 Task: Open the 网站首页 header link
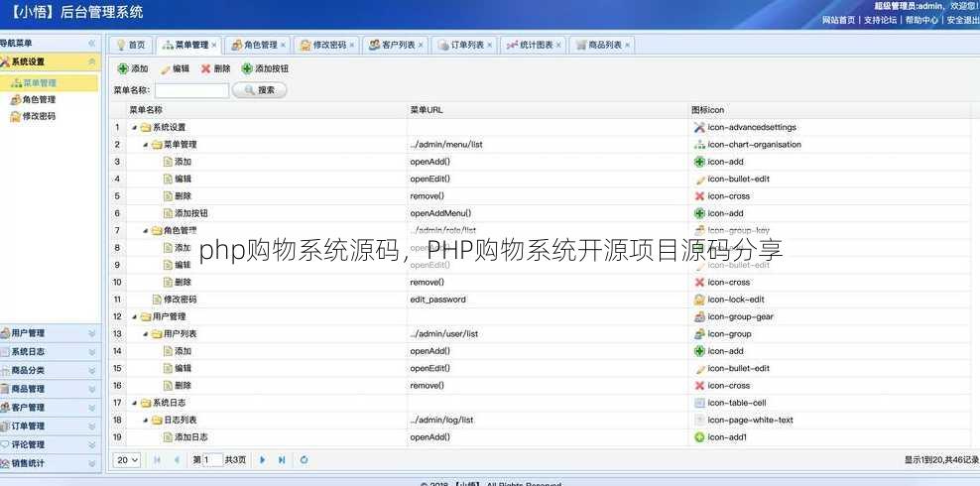tap(839, 20)
